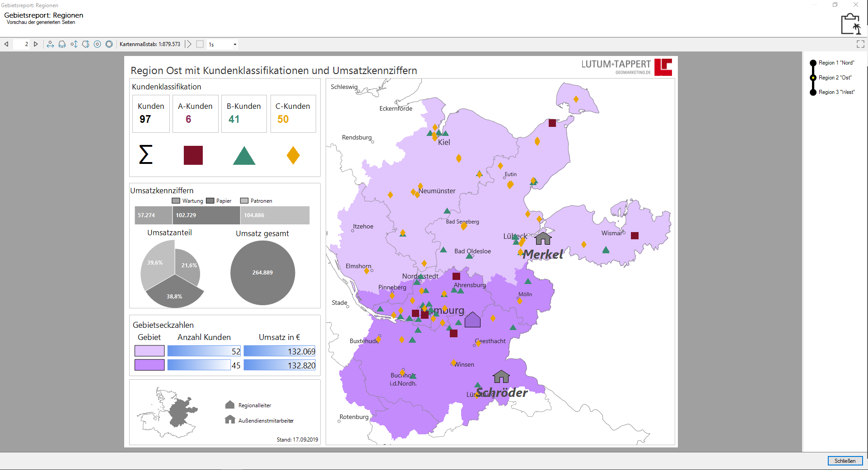Click the page number input field
The width and height of the screenshot is (868, 470).
22,44
